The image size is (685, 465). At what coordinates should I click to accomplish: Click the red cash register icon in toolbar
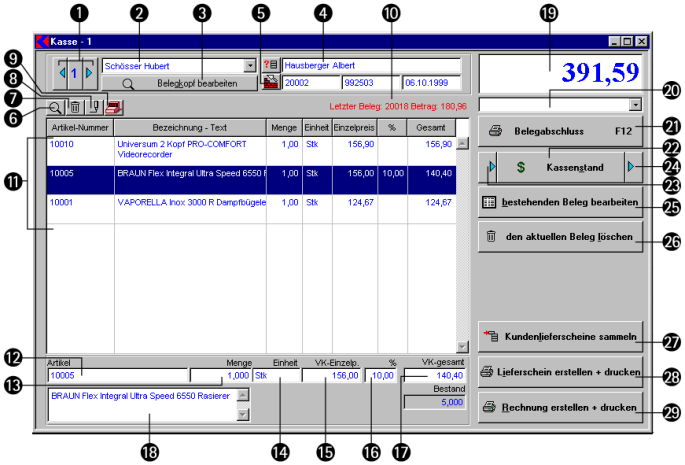click(113, 107)
